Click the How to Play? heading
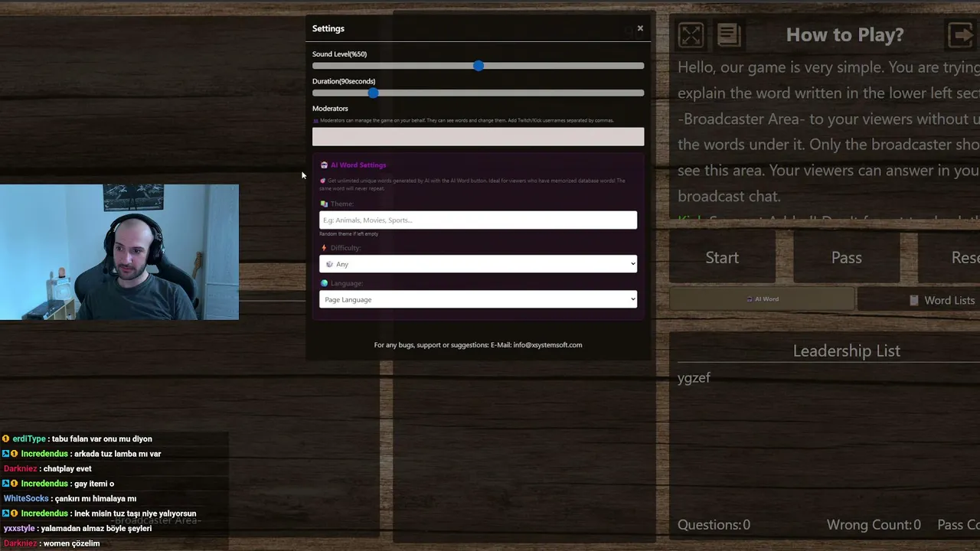Viewport: 980px width, 551px height. point(845,34)
